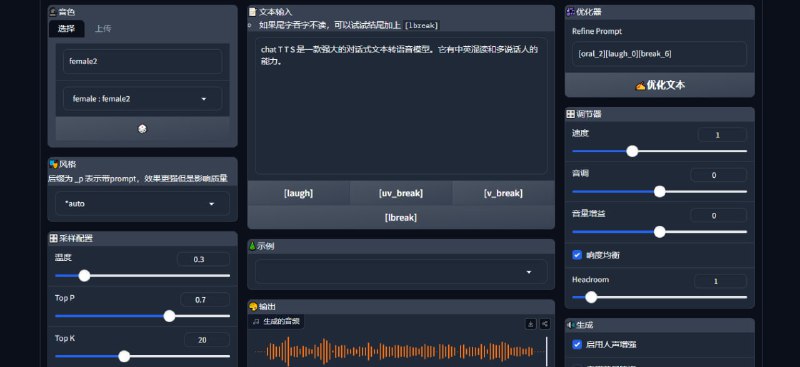Click the dice random-voice button
This screenshot has width=800, height=367.
coord(142,129)
